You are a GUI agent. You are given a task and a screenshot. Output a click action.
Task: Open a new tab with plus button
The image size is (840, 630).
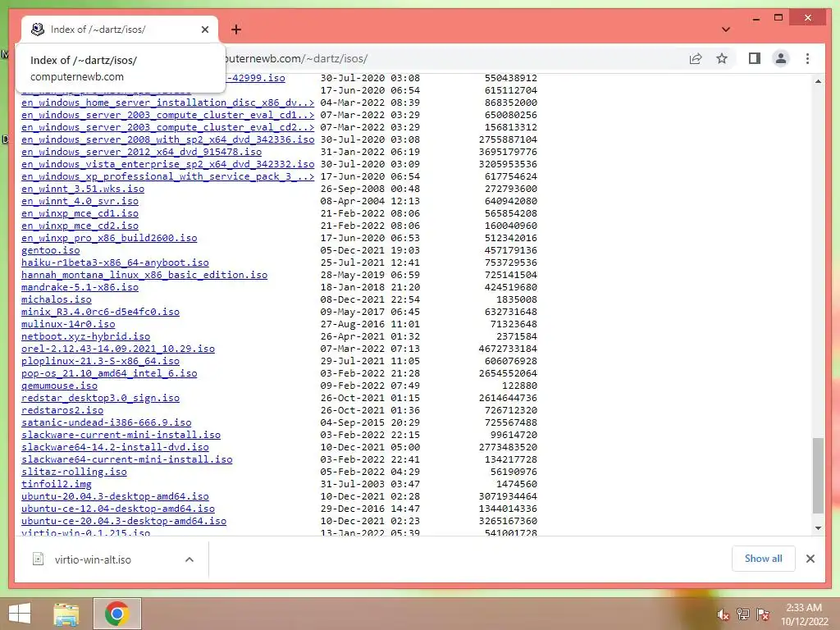tap(235, 30)
